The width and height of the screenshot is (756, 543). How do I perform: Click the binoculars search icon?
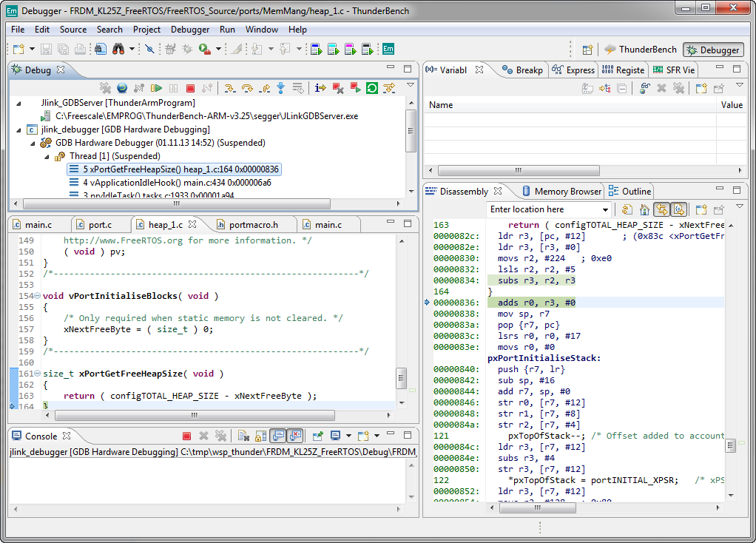(x=118, y=50)
